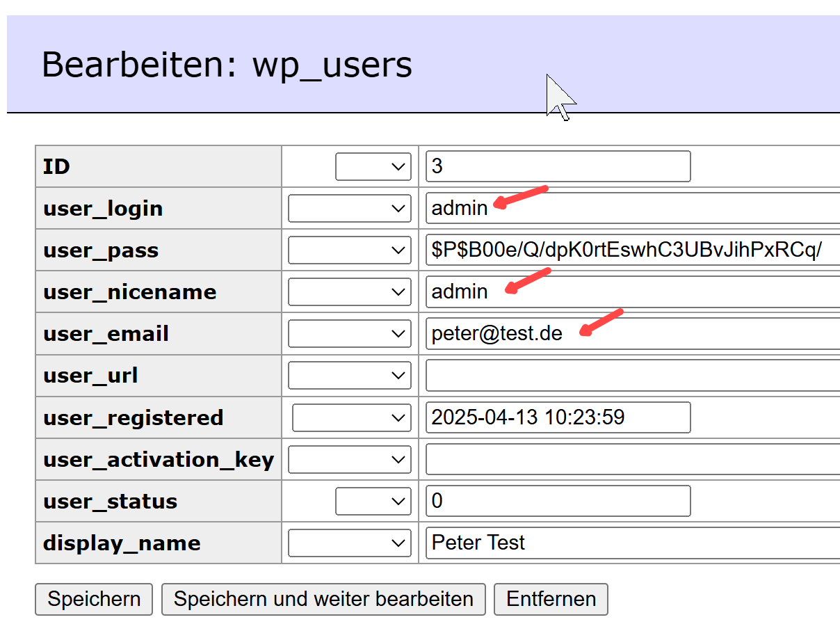
Task: Expand the user_registered function dropdown
Action: (351, 417)
